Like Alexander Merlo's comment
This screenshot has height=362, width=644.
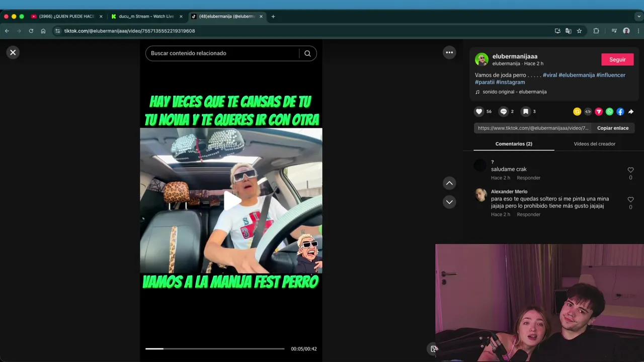630,200
